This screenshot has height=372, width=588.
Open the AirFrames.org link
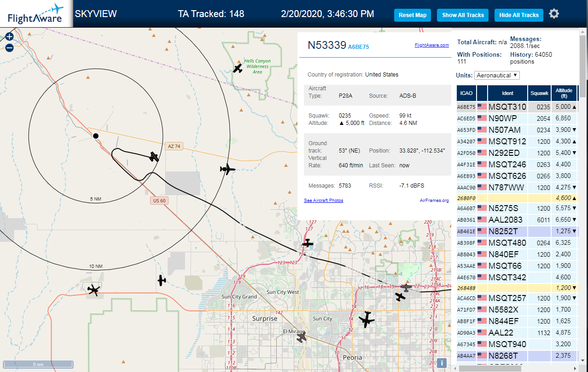click(434, 201)
